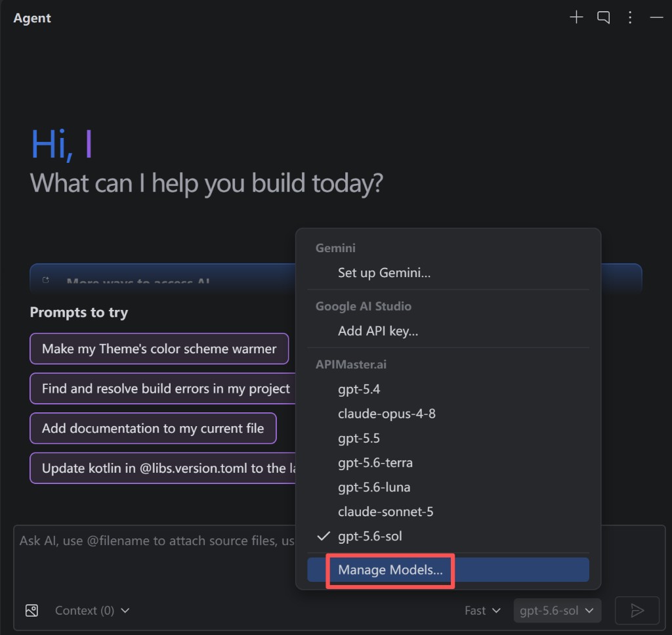Open the gpt-5.6-sol model selector
Screen dimensions: 672x635
point(557,610)
